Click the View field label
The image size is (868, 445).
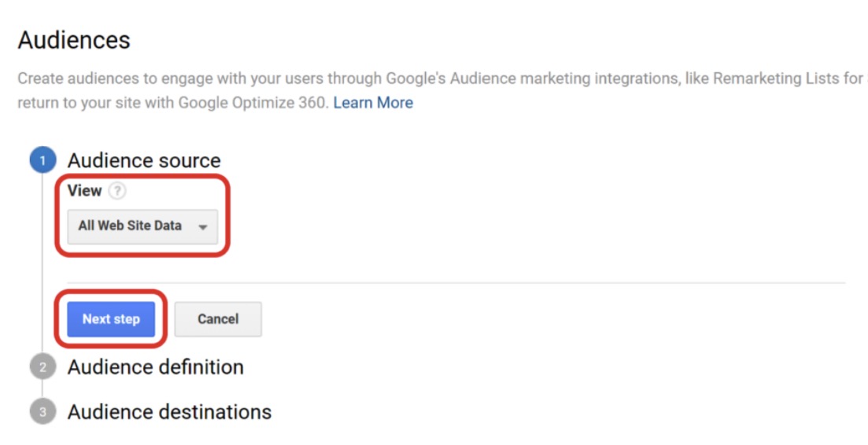[84, 191]
